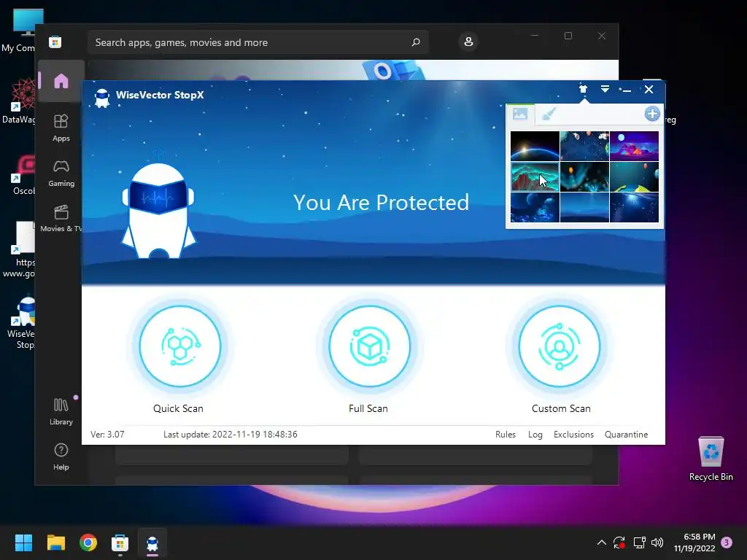Choose the glowing dark forest skin thumbnail
This screenshot has width=747, height=560.
(584, 176)
